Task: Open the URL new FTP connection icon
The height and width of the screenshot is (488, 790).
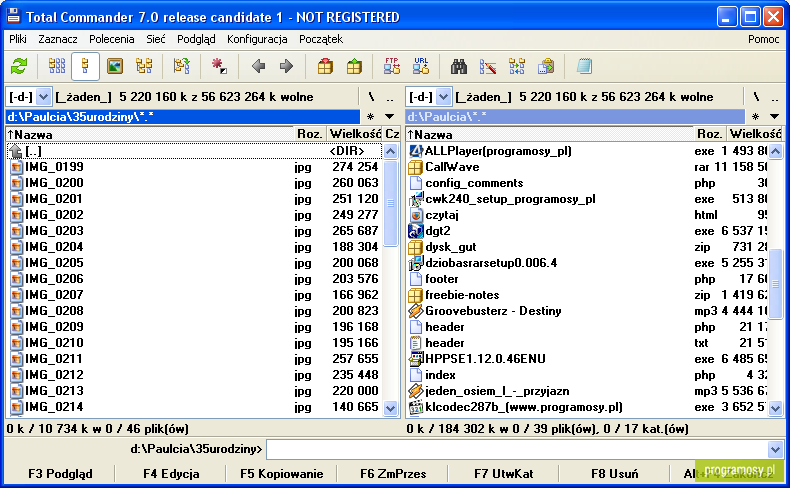Action: coord(421,66)
